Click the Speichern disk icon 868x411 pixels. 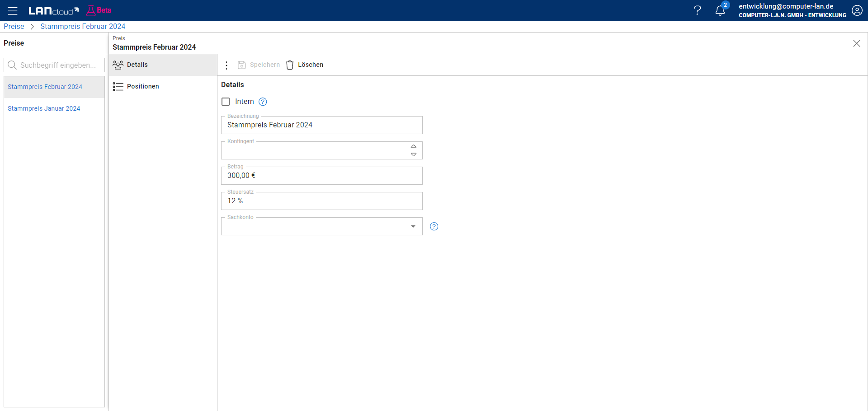click(242, 65)
